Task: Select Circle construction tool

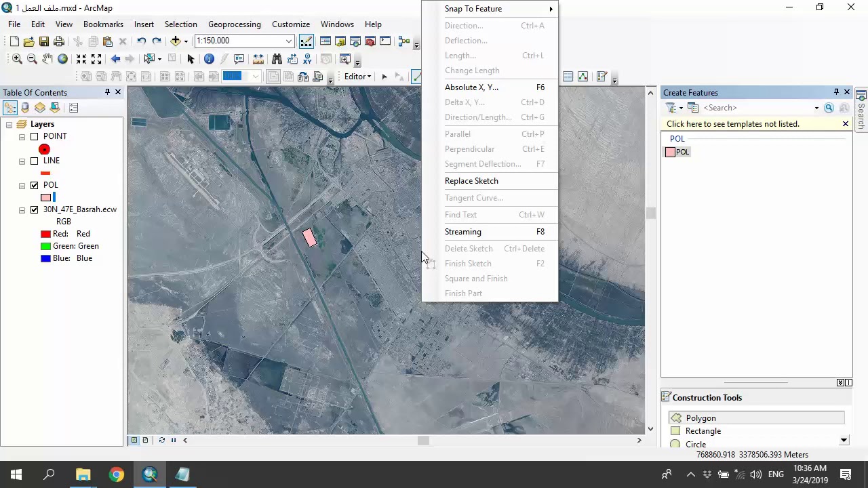Action: (756, 445)
